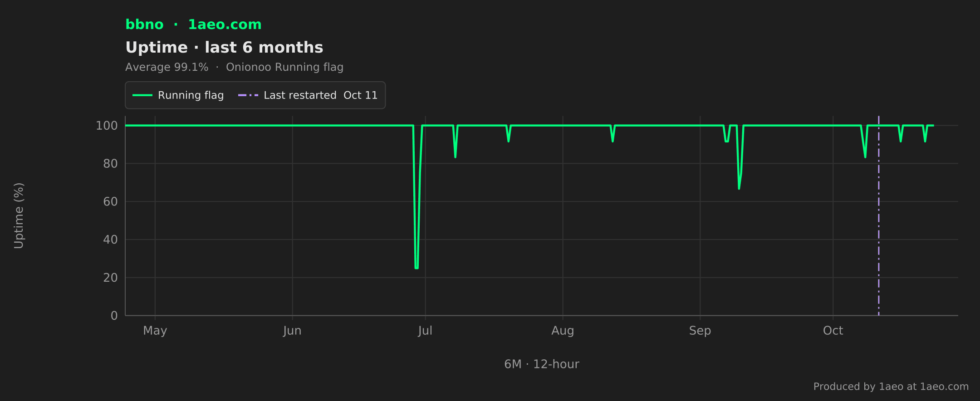Click the 'Running flag' legend entry
Viewport: 980px width, 401px height.
point(178,95)
